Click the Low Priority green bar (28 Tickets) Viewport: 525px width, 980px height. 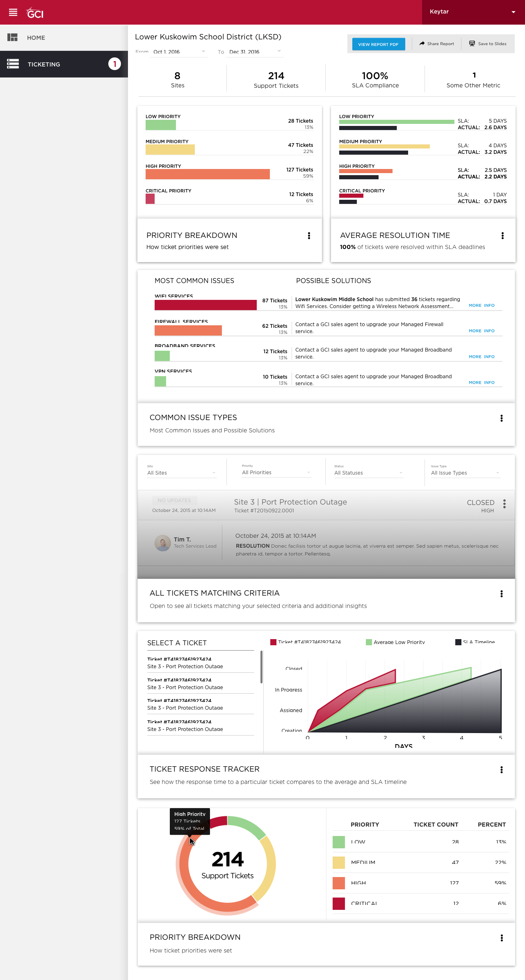click(x=161, y=125)
